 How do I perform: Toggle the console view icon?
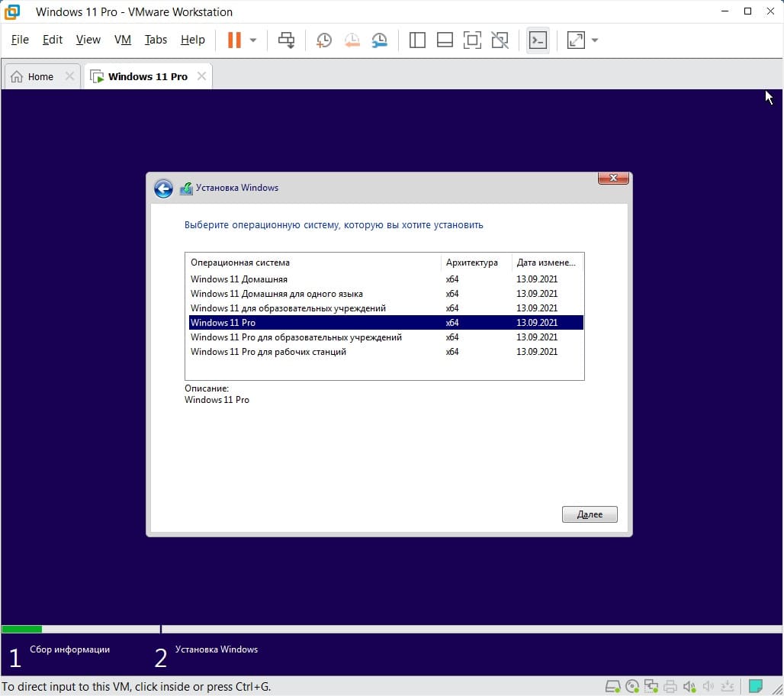538,40
